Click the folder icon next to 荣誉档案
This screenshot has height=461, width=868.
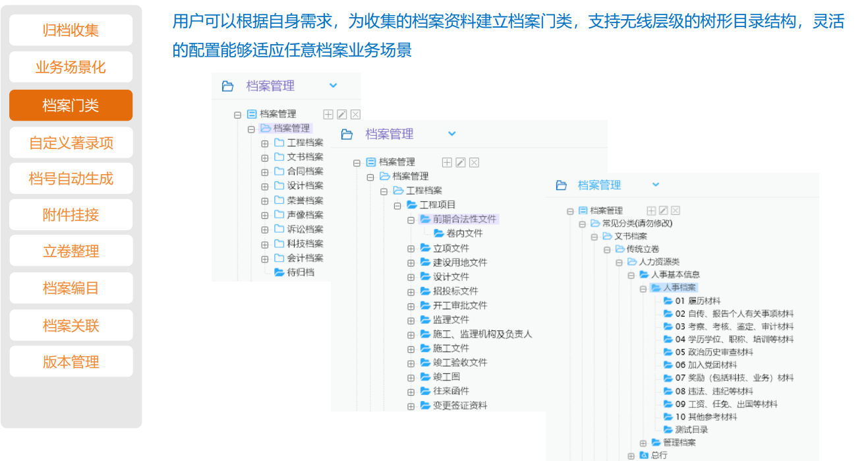[279, 200]
